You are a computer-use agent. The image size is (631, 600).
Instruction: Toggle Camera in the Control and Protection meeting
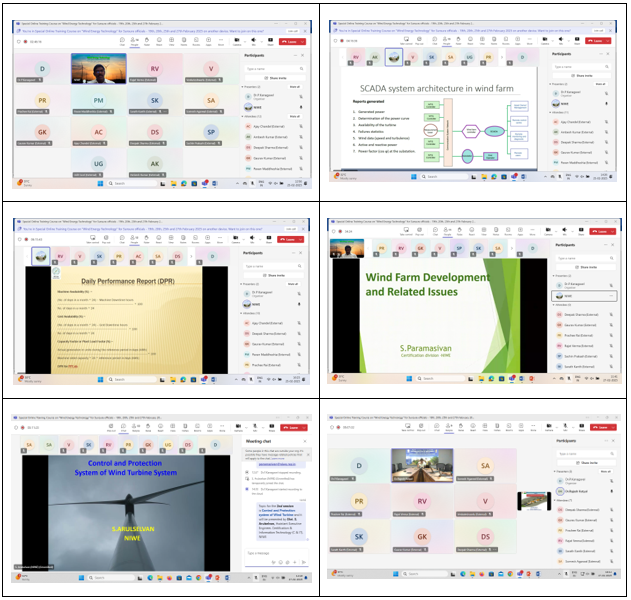point(238,426)
